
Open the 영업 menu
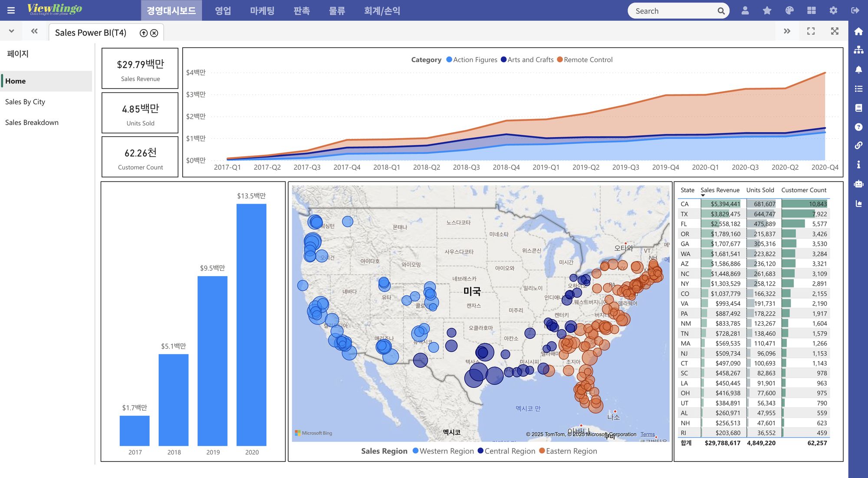[x=223, y=10]
